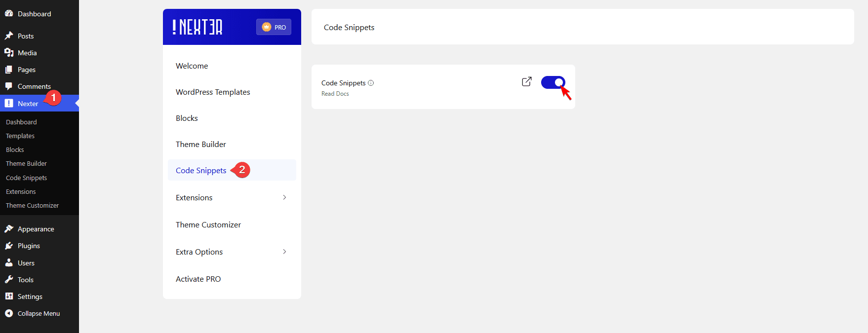Viewport: 868px width, 333px height.
Task: Open the Read Docs link
Action: click(x=335, y=93)
